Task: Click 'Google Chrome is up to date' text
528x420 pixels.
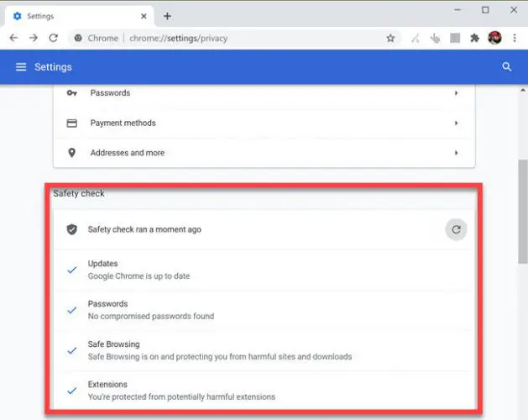Action: [x=139, y=276]
